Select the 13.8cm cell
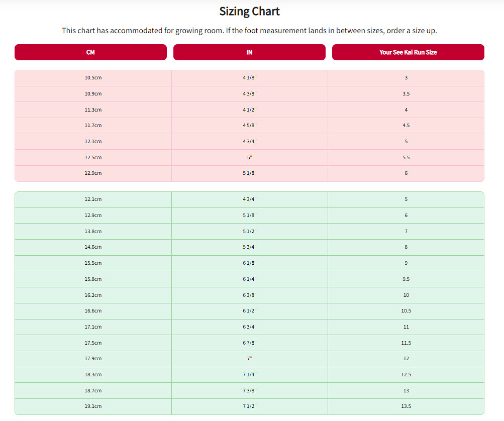 tap(93, 232)
